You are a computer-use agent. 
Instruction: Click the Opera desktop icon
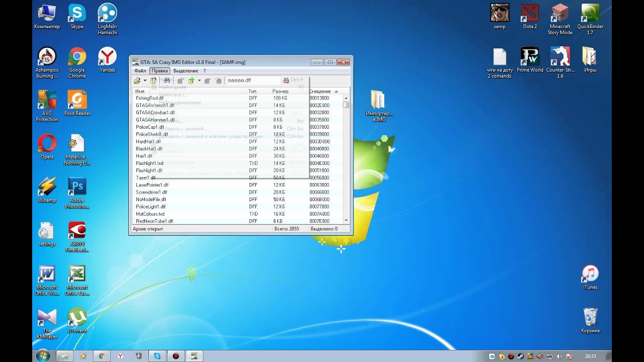click(47, 147)
